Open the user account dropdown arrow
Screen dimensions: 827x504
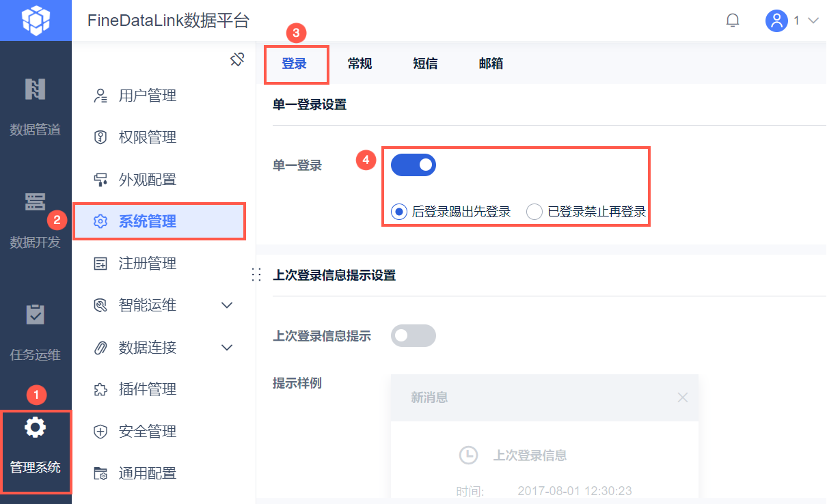pos(813,20)
